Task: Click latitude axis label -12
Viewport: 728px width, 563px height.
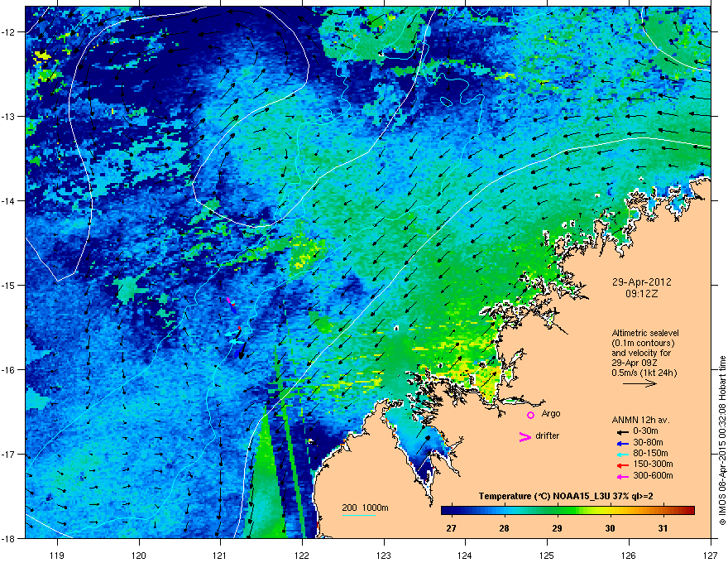Action: (8, 32)
